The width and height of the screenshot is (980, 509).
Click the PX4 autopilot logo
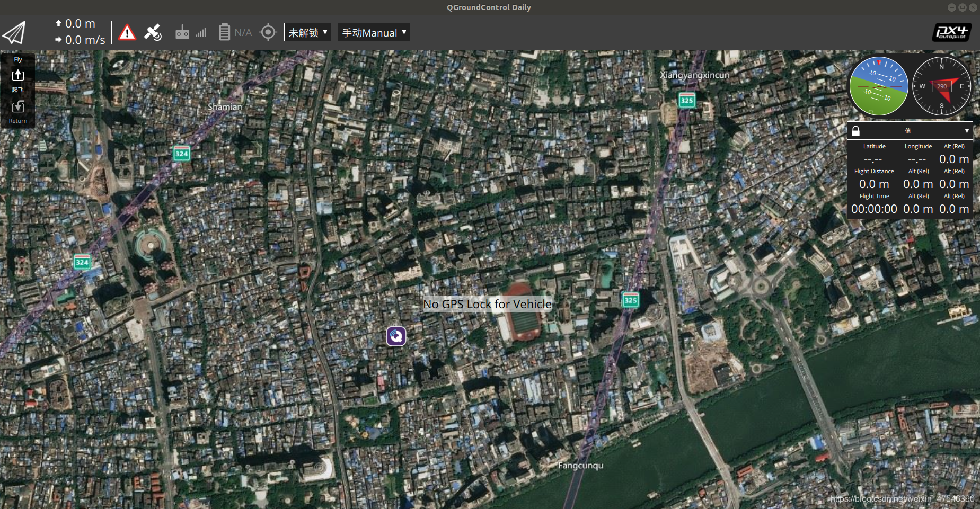(x=951, y=32)
